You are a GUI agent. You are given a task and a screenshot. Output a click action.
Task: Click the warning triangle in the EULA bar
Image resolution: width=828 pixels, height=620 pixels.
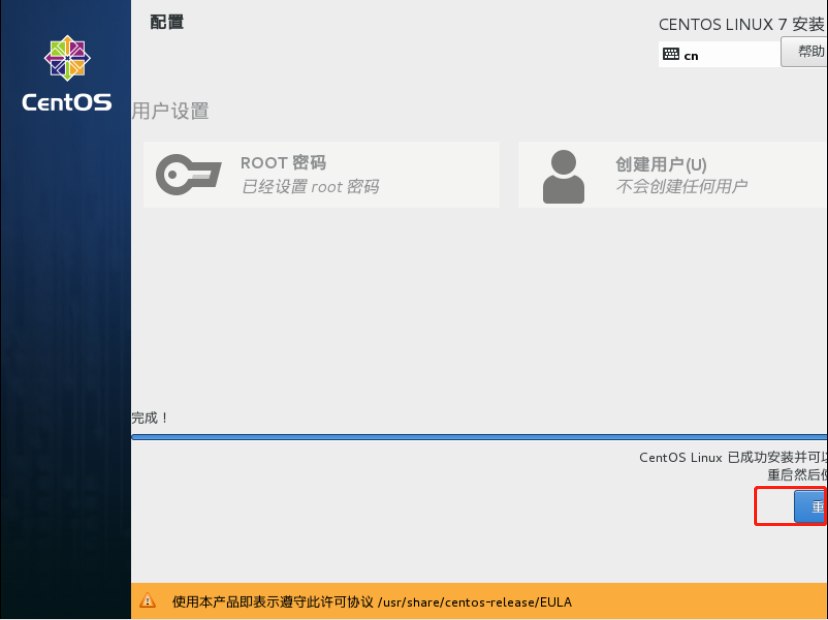[147, 600]
